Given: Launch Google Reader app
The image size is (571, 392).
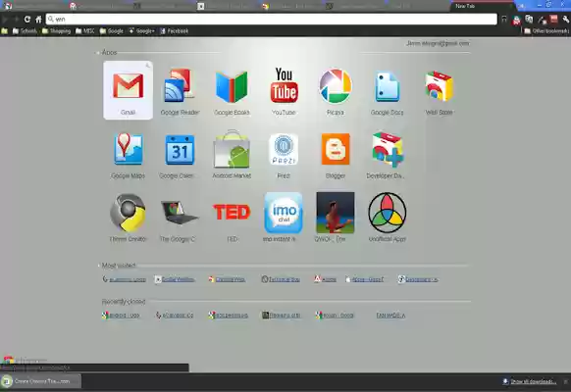Looking at the screenshot, I should point(180,91).
